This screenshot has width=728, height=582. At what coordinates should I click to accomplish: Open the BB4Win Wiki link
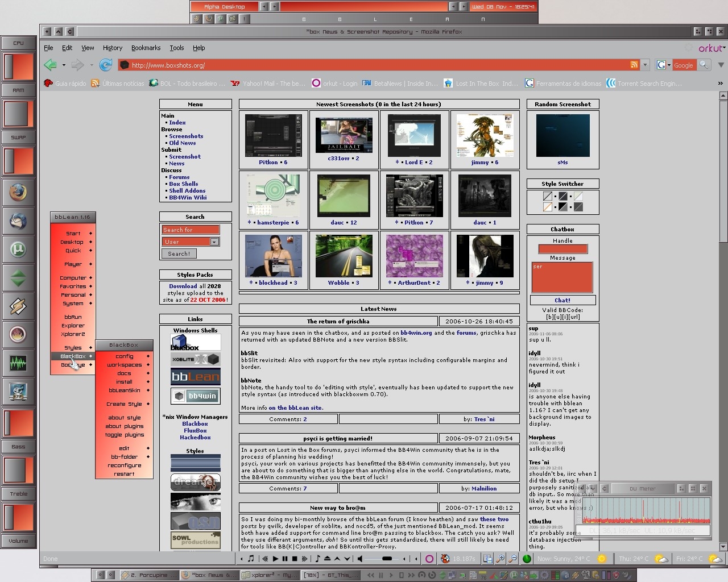[188, 198]
